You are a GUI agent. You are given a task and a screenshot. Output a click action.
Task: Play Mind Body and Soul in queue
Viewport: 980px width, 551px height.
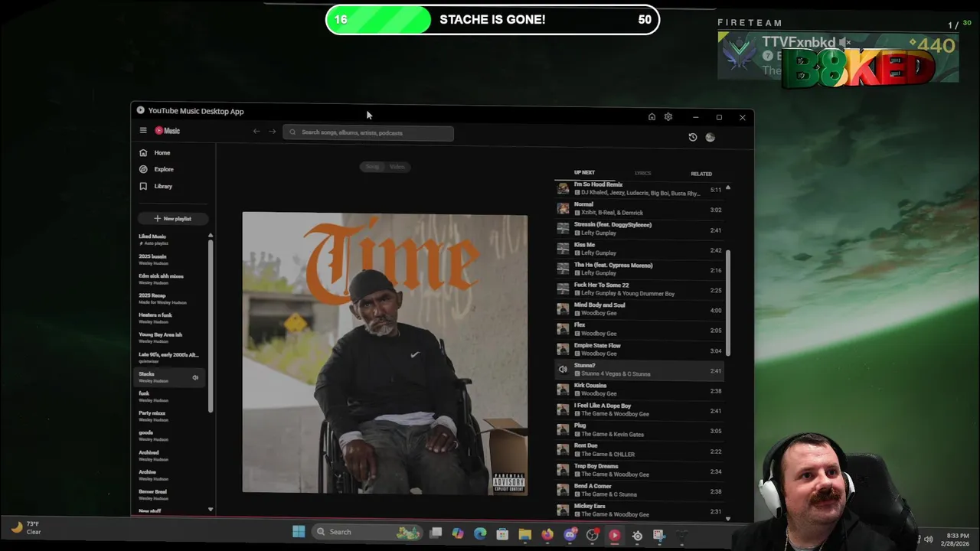pos(639,309)
